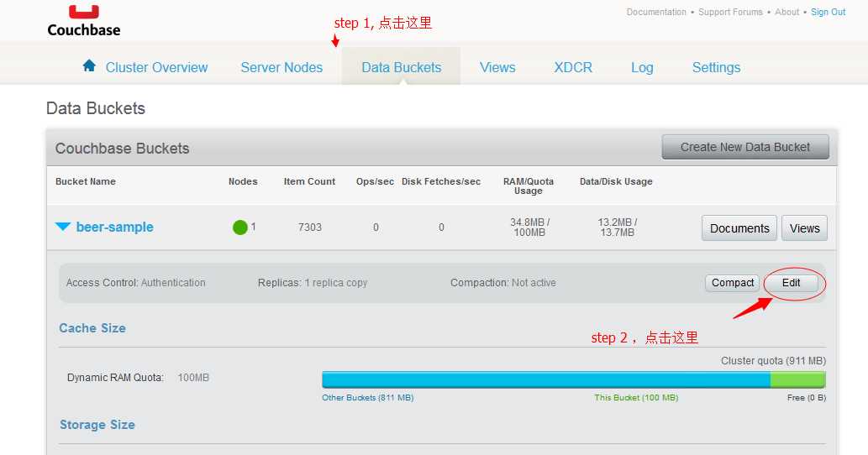Switch to the Views tab in navigation
868x455 pixels.
pos(497,67)
